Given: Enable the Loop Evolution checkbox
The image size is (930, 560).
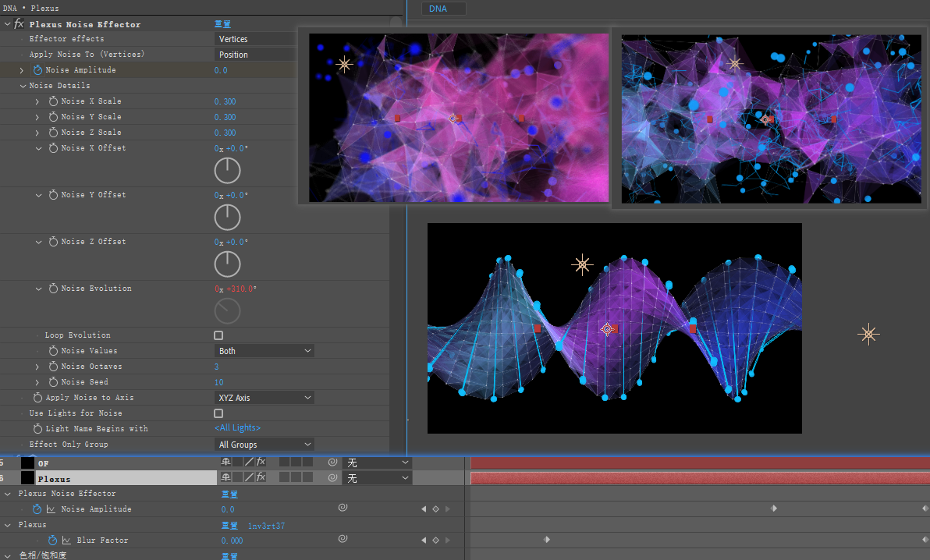Looking at the screenshot, I should click(218, 335).
